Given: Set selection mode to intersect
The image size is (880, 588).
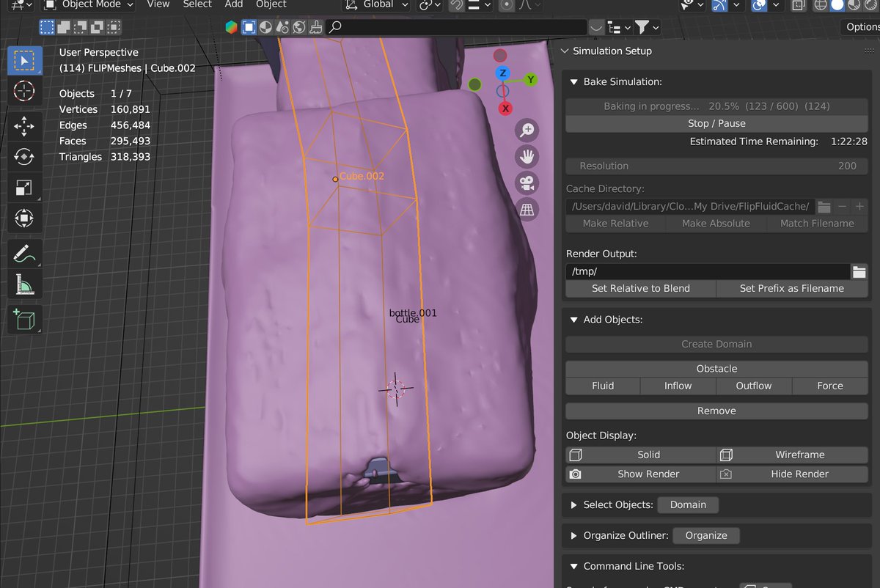Looking at the screenshot, I should point(114,28).
